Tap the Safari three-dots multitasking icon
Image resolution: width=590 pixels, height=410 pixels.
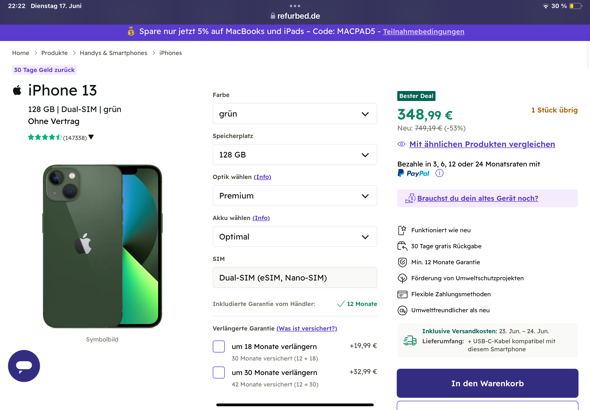tap(295, 6)
